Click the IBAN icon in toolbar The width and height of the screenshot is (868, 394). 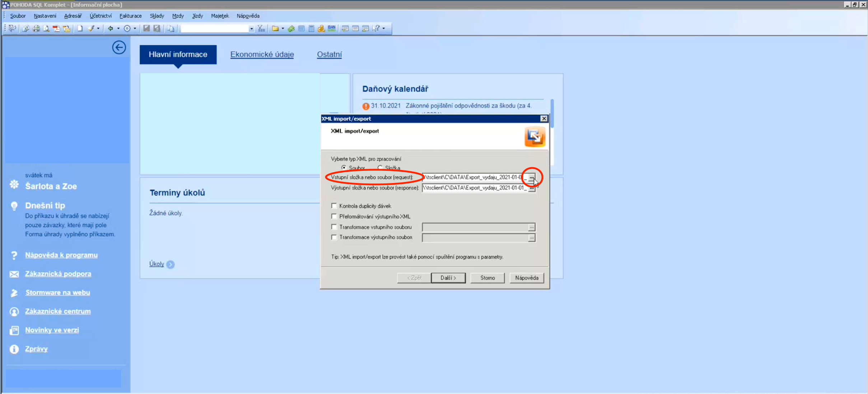tap(331, 28)
